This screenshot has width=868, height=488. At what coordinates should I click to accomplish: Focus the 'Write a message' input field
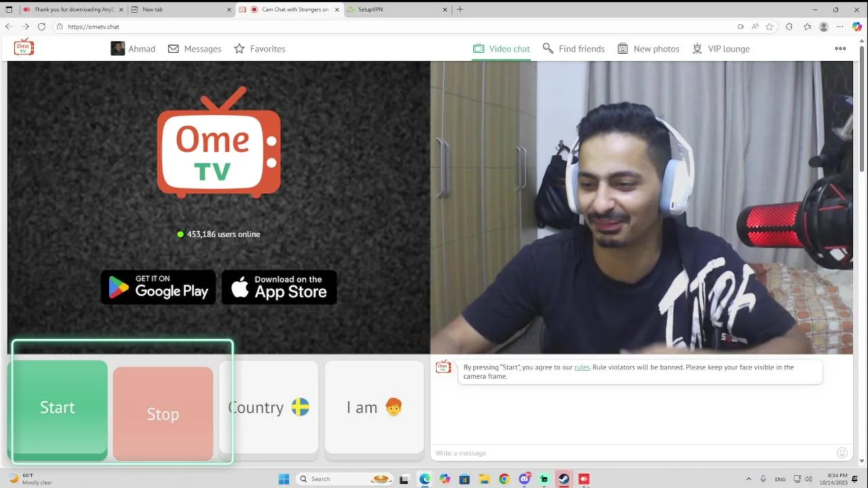click(631, 453)
